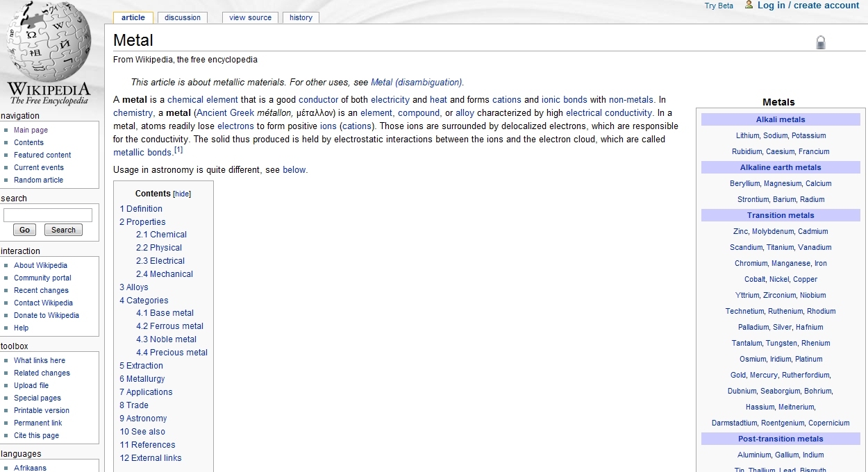Open the Tungsten element link

tap(781, 343)
